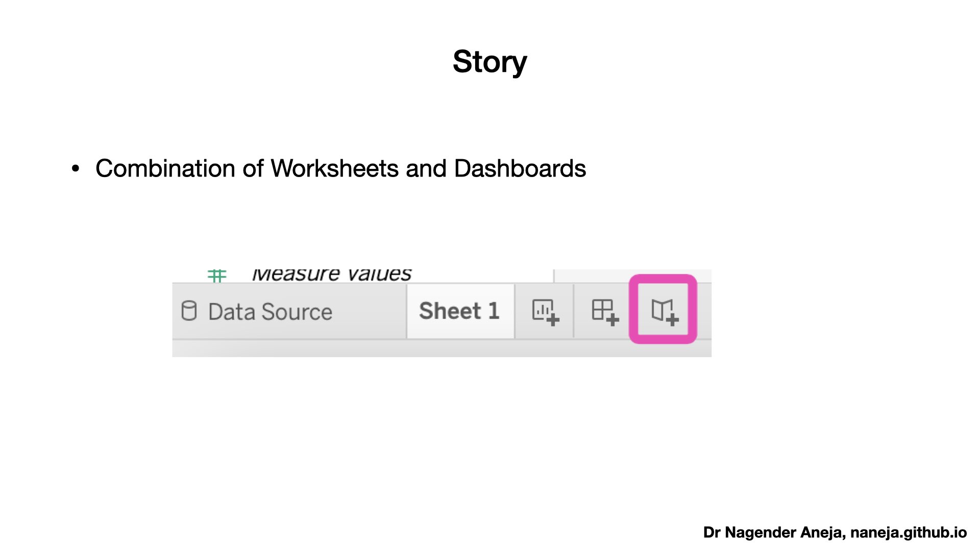Screen dimensions: 980x551
Task: Add a new worksheet with the chart-plus icon
Action: [545, 311]
